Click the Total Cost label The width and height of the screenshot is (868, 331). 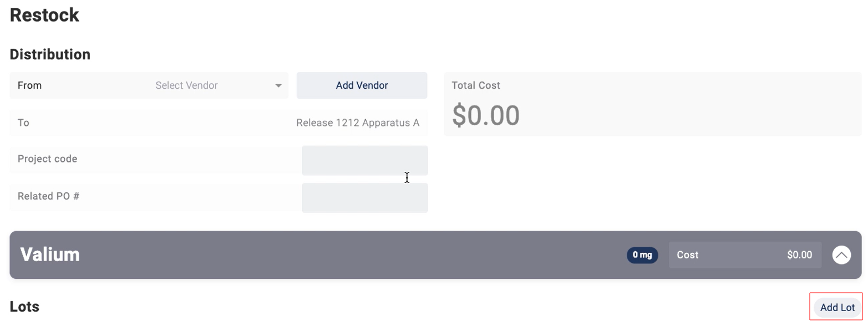pos(476,85)
